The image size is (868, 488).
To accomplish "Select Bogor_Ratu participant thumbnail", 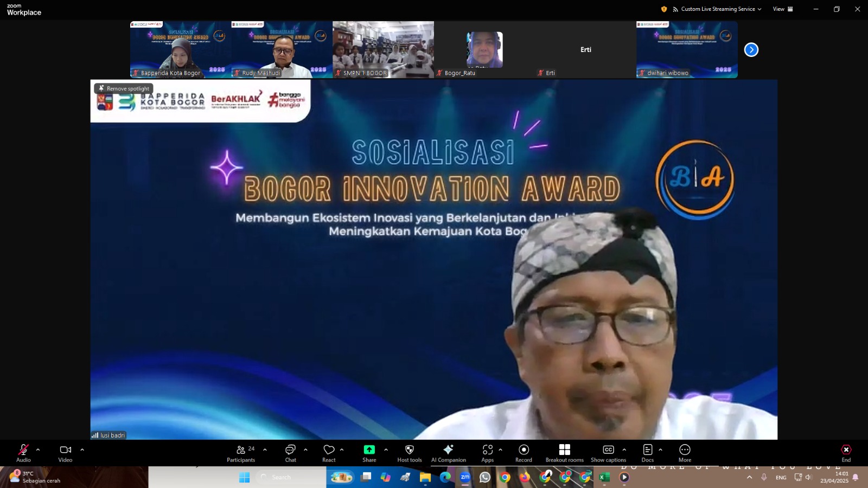I will tap(484, 49).
